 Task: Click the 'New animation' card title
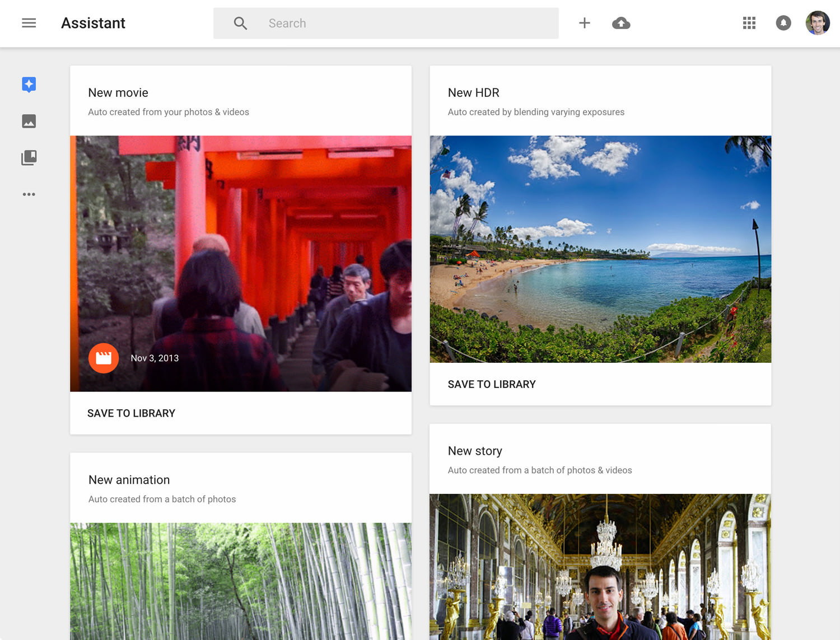coord(129,480)
